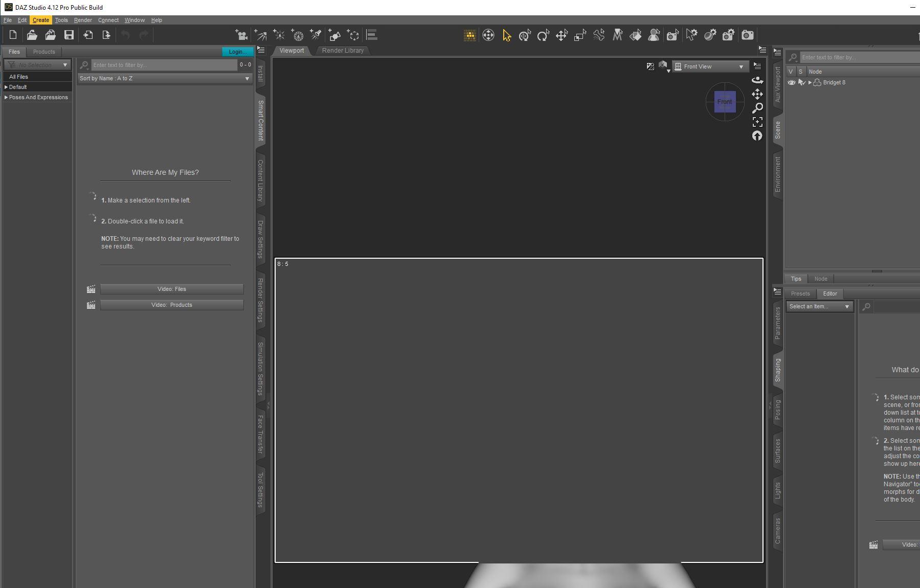The height and width of the screenshot is (588, 920).
Task: Click the viewport frame selection icon
Action: coord(757,122)
